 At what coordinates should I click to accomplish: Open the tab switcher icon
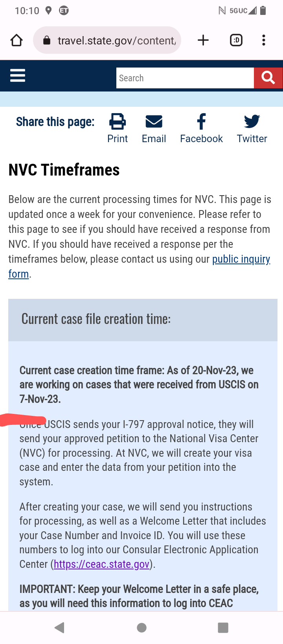point(236,40)
